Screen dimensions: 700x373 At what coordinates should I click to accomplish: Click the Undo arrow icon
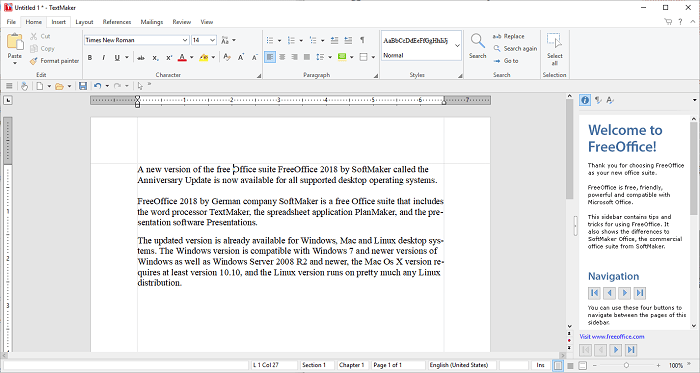(97, 86)
